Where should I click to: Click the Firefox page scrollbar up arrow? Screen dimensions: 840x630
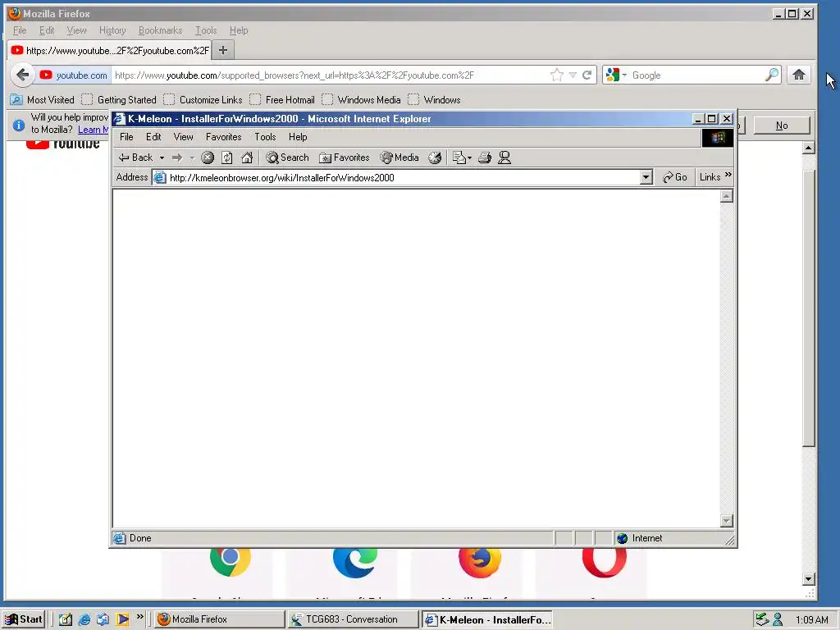[x=809, y=148]
